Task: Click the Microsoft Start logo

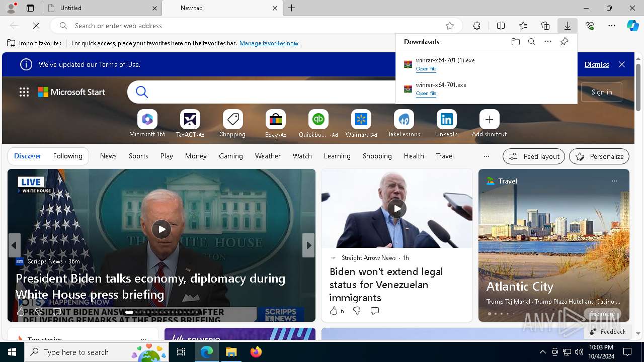Action: (72, 92)
